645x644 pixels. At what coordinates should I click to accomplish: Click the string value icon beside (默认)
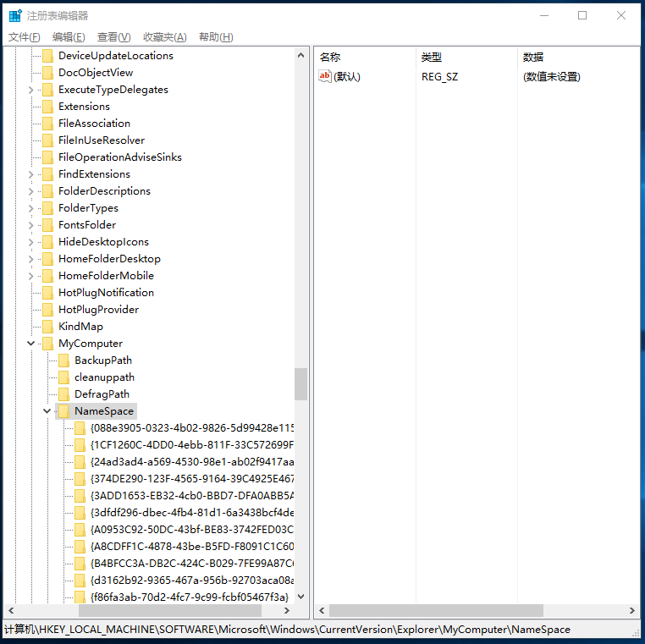[324, 76]
